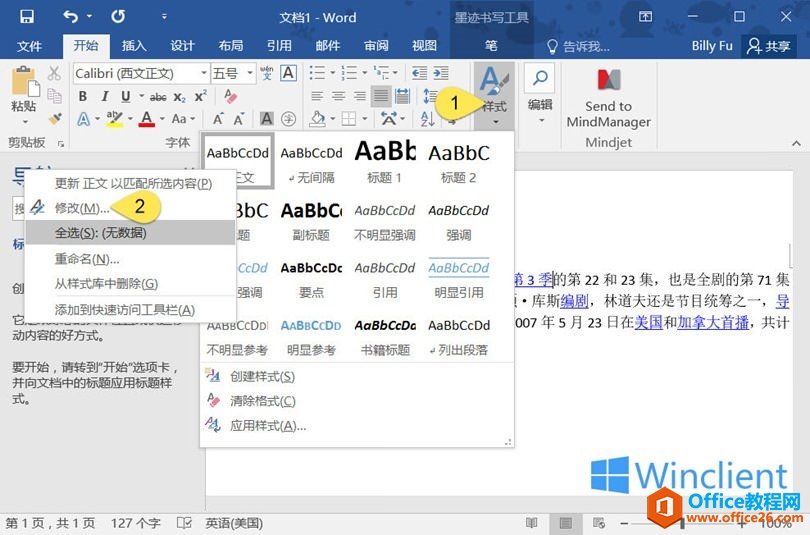Choose 修改(M)... from the context menu
810x535 pixels.
point(131,208)
